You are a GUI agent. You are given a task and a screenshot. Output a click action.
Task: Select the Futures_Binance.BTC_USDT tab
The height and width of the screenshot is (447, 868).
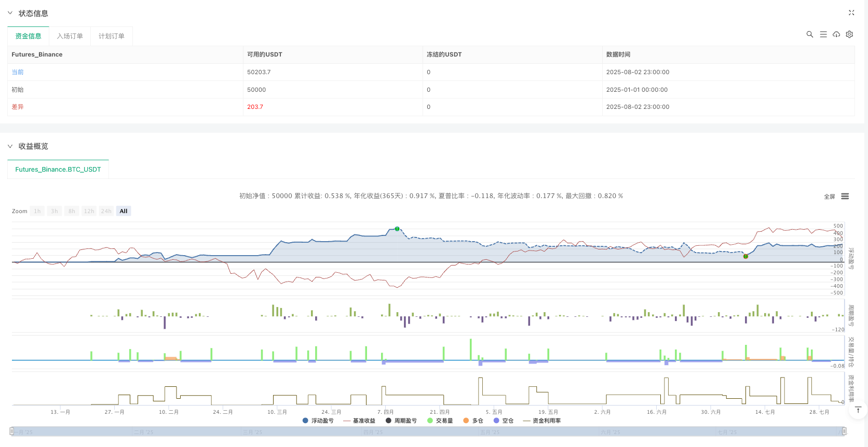(58, 170)
